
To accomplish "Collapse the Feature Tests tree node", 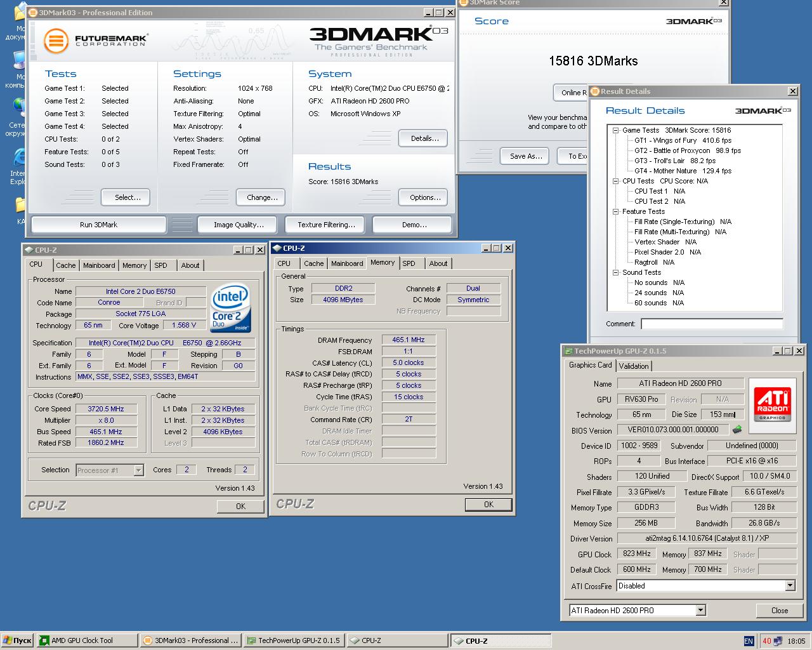I will pyautogui.click(x=615, y=211).
